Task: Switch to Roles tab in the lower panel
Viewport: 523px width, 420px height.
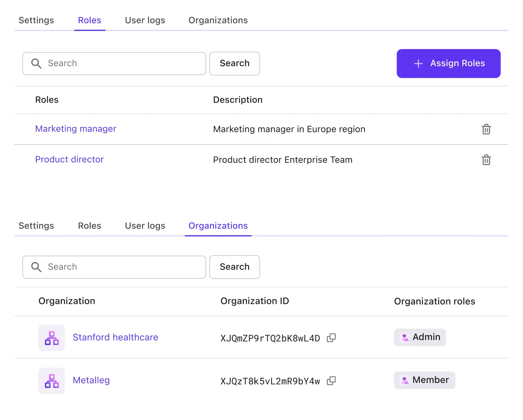Action: click(90, 226)
